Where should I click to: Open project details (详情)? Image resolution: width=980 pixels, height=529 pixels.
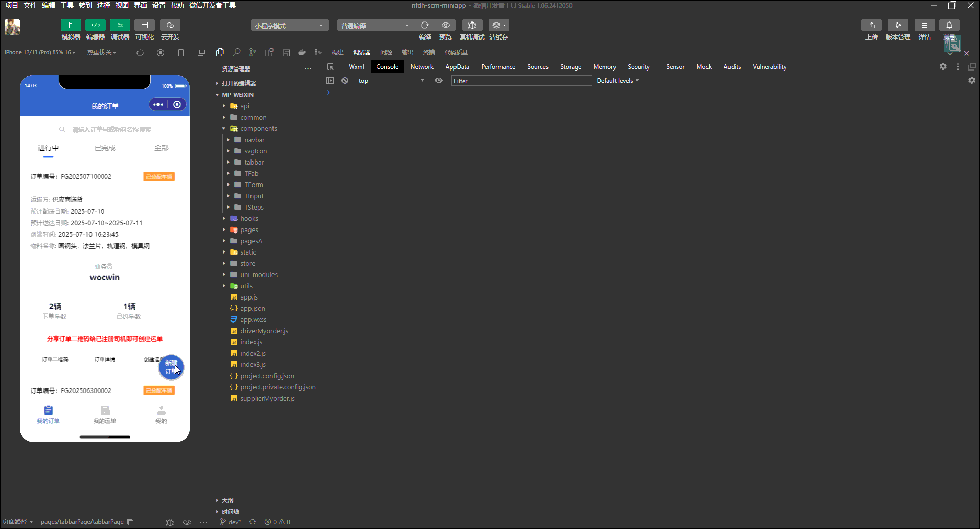point(925,25)
